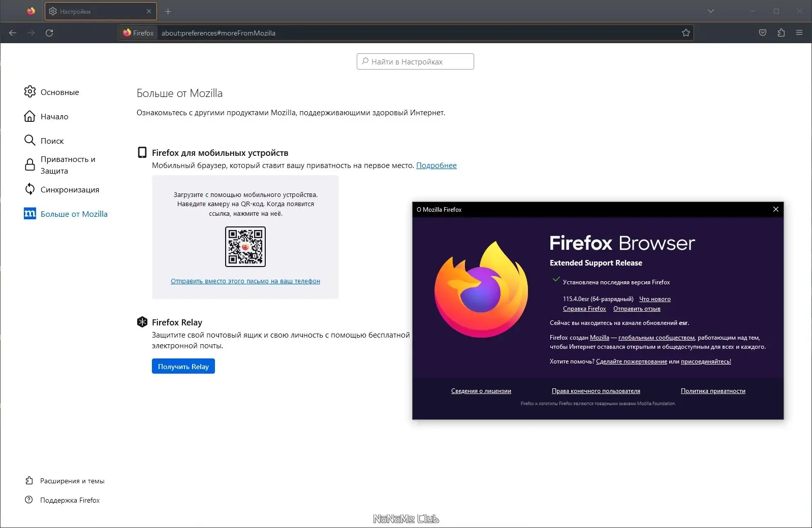Click the Firefox Relay section heading
The width and height of the screenshot is (812, 528).
(x=177, y=322)
